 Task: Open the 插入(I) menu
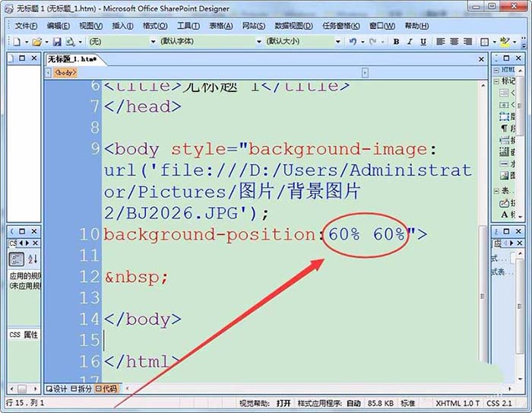122,26
